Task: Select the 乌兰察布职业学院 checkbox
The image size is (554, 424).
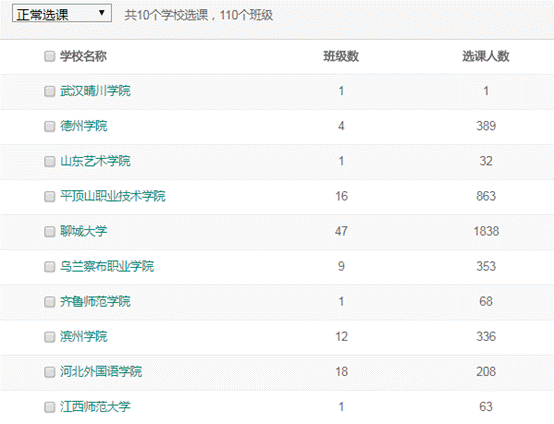Action: click(x=49, y=266)
